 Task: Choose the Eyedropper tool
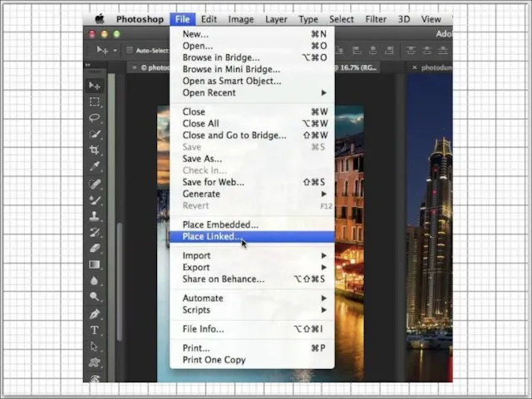pos(95,167)
